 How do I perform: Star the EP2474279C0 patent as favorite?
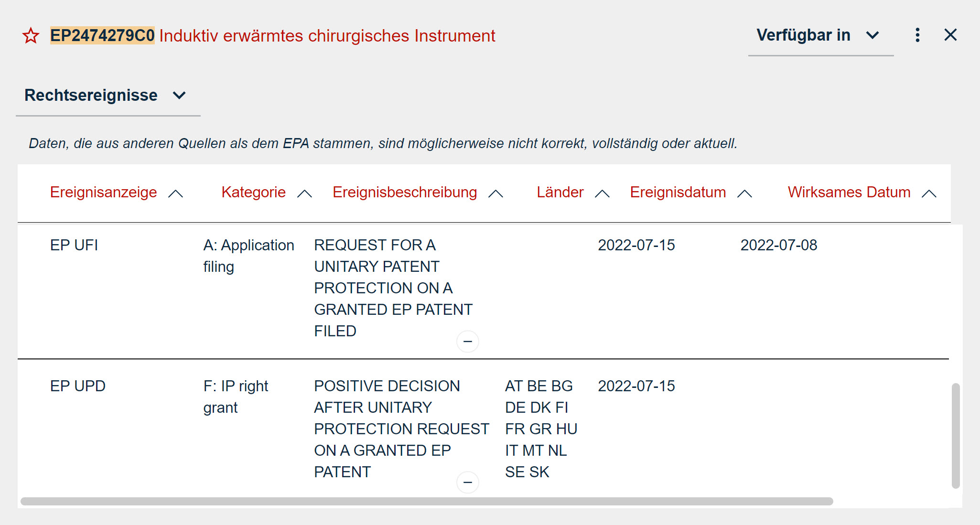point(31,36)
